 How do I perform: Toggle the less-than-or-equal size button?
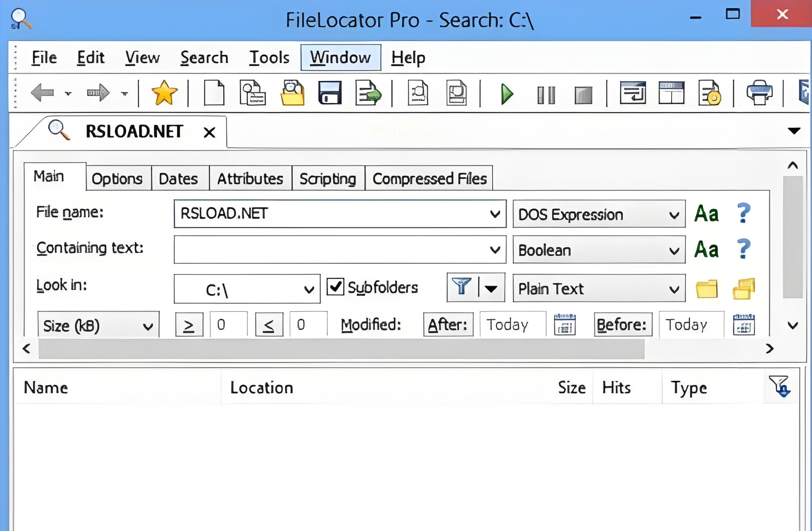269,324
